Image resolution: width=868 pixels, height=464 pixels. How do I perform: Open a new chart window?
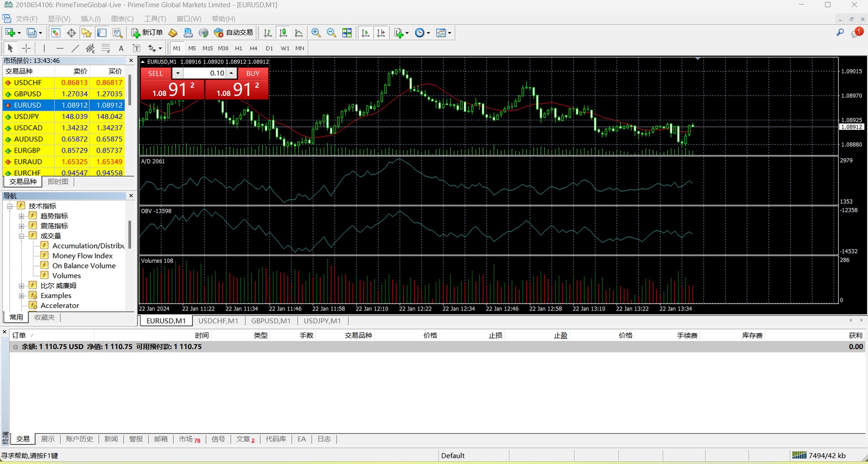point(10,33)
